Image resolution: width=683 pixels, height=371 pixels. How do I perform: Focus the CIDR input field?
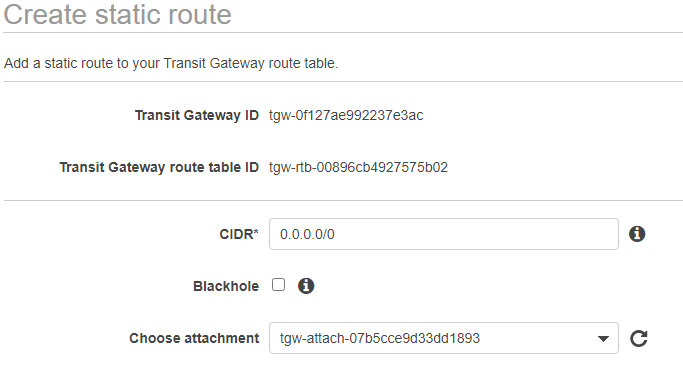pyautogui.click(x=443, y=234)
